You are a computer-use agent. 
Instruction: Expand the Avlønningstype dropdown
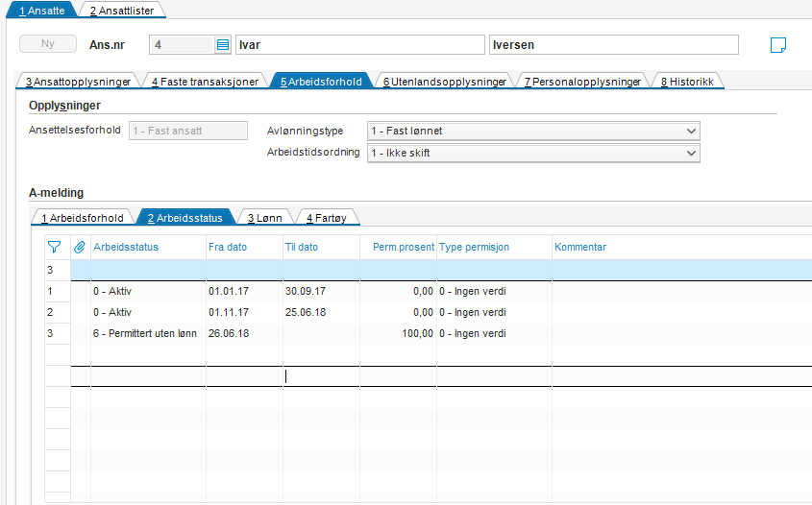[x=691, y=131]
